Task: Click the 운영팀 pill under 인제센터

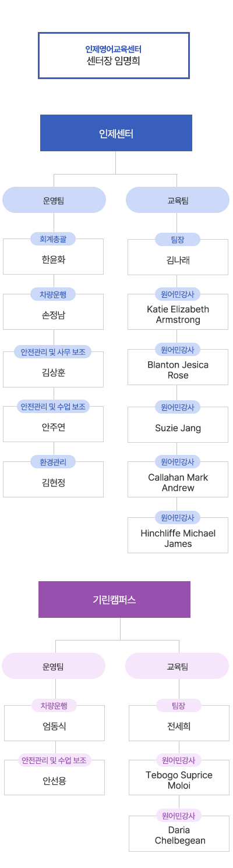Action: coord(54,200)
